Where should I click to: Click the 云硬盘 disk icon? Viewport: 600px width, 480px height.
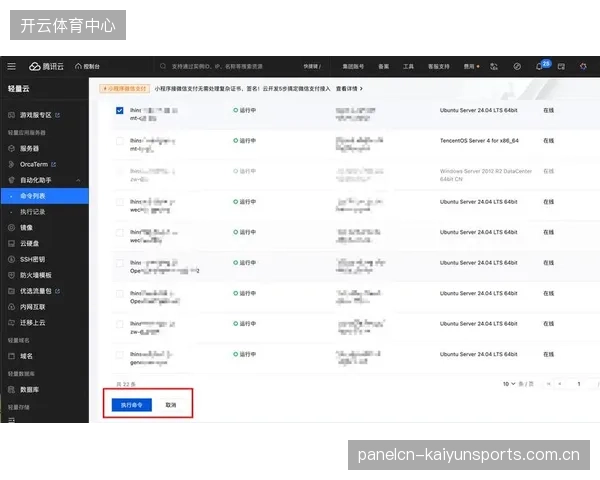(11, 243)
